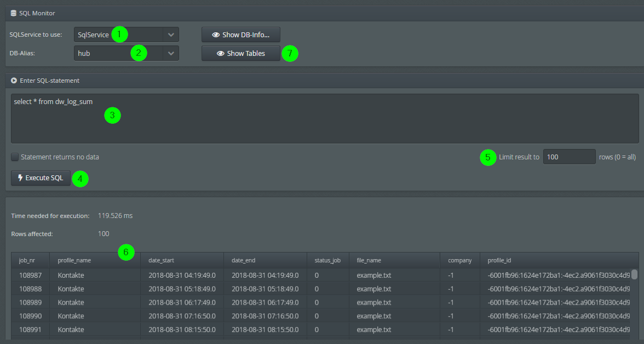
Task: Enable the Statement returns no data checkbox
Action: (15, 157)
